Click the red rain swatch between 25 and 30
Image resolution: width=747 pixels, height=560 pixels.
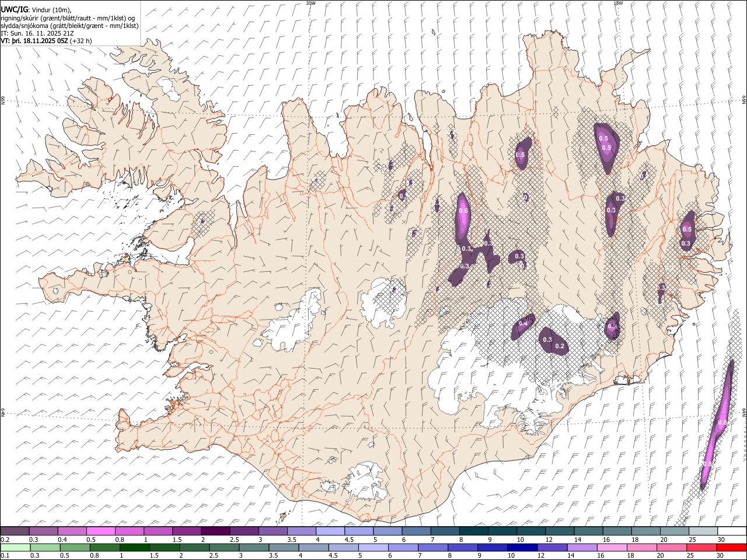click(702, 547)
